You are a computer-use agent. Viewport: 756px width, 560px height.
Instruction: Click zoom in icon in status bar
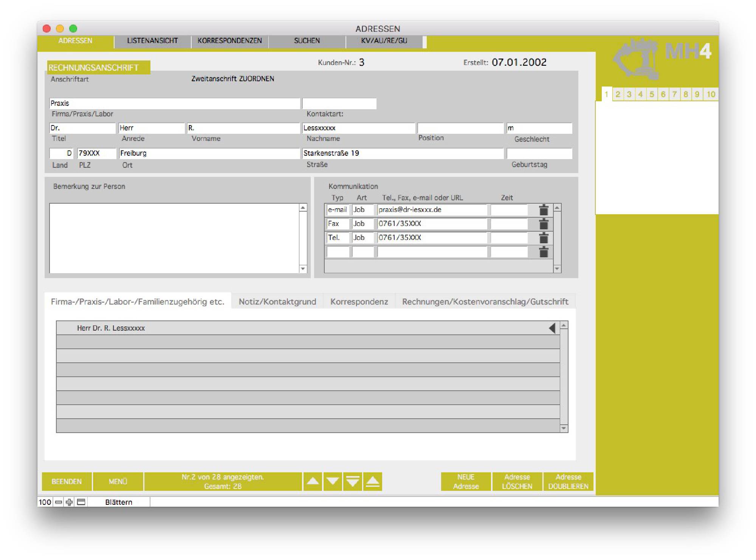point(69,502)
